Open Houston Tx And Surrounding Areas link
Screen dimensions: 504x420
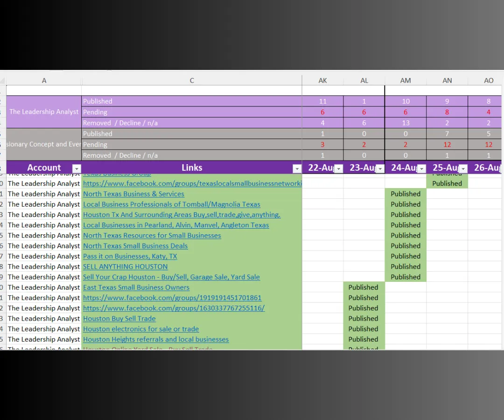point(182,215)
